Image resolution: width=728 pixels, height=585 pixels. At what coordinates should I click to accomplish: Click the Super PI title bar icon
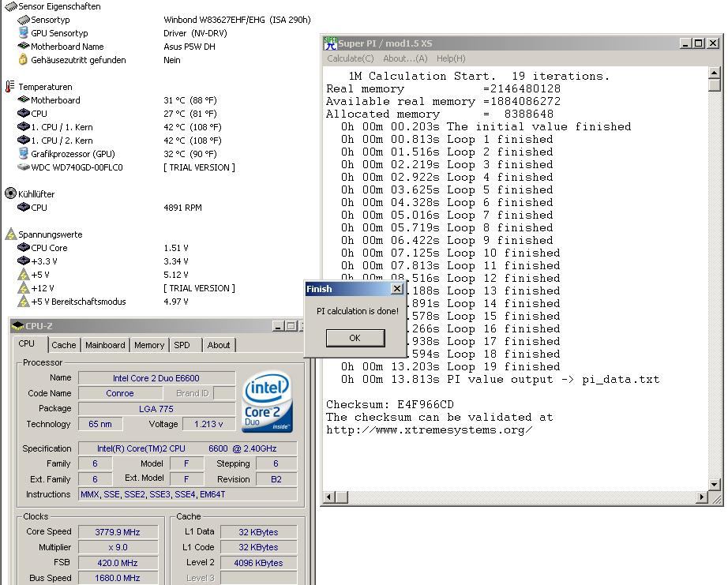pyautogui.click(x=330, y=43)
